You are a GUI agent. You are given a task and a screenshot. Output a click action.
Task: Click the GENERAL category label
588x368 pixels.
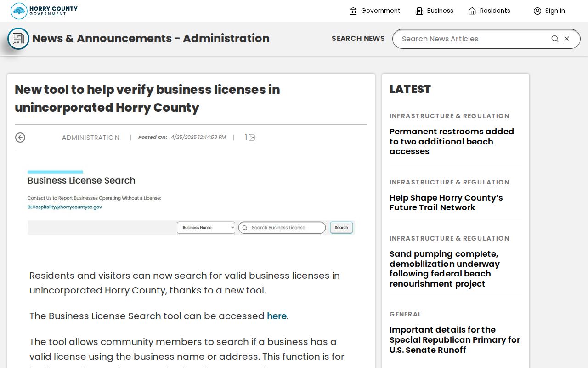click(405, 314)
